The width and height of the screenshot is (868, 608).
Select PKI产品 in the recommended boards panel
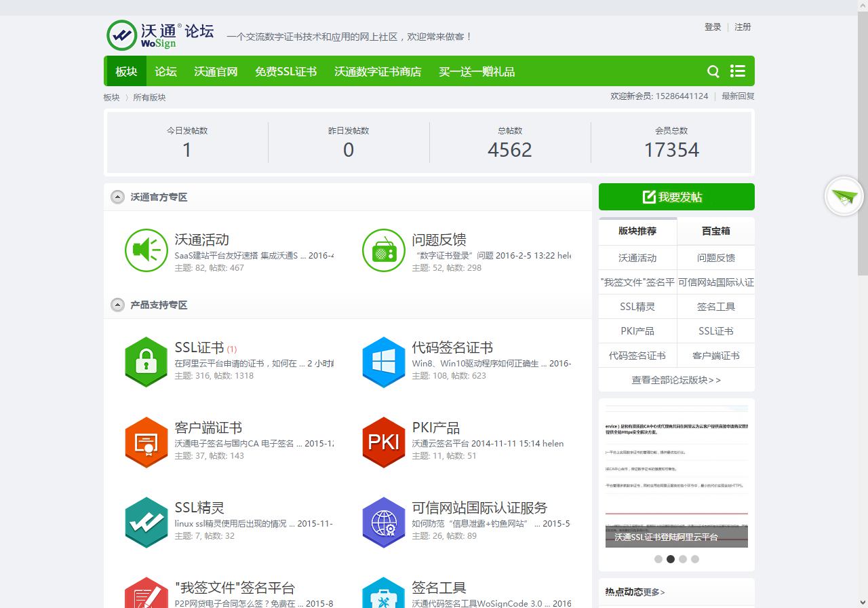click(637, 331)
